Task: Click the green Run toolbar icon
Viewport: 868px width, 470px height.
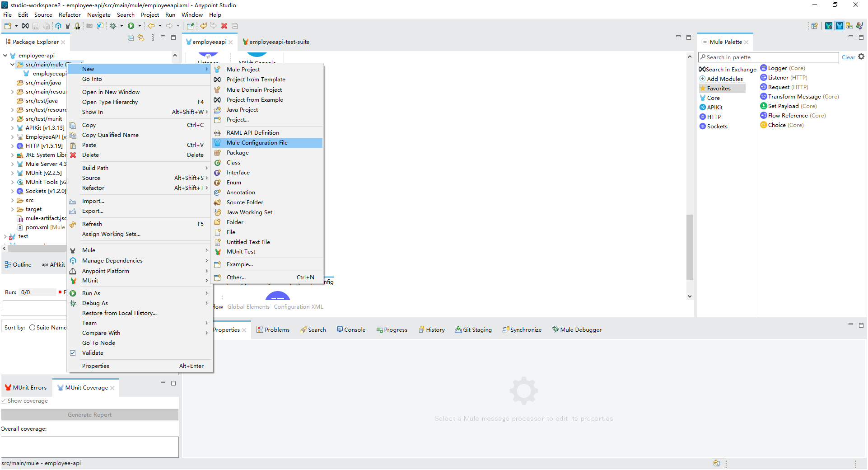Action: point(131,26)
